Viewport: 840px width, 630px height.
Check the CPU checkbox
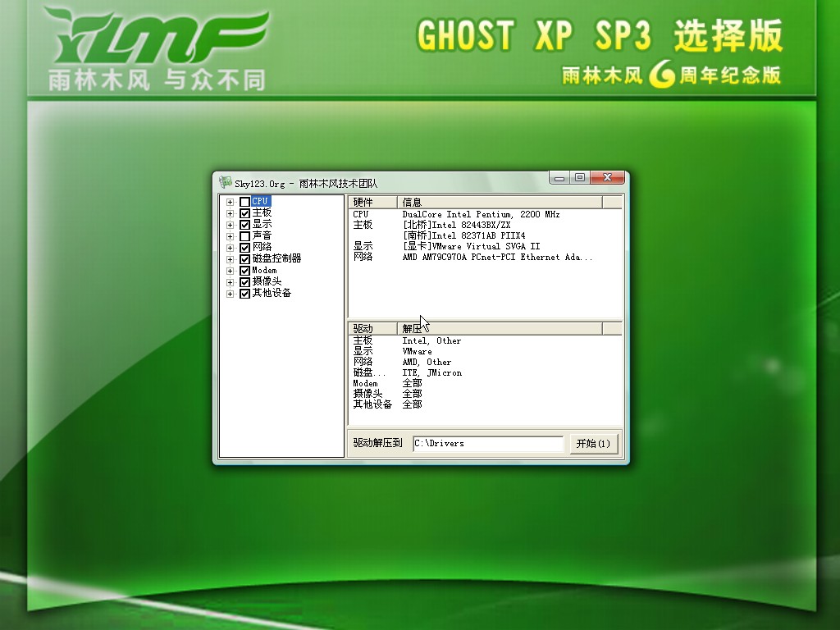(244, 202)
